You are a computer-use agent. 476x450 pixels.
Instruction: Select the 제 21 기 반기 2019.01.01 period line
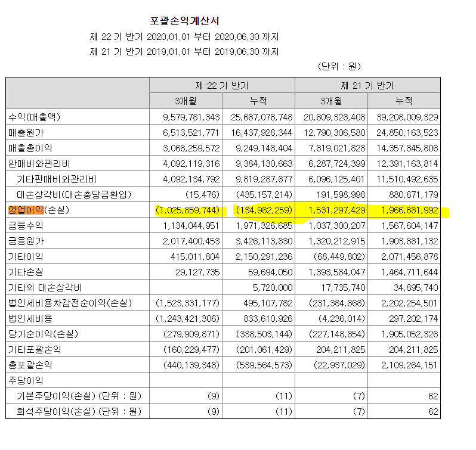tap(184, 51)
